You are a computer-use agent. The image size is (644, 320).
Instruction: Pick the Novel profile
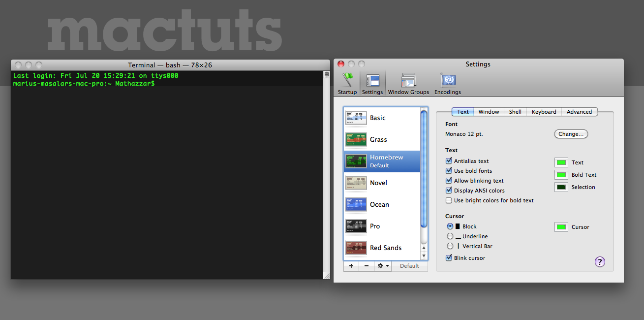click(382, 183)
